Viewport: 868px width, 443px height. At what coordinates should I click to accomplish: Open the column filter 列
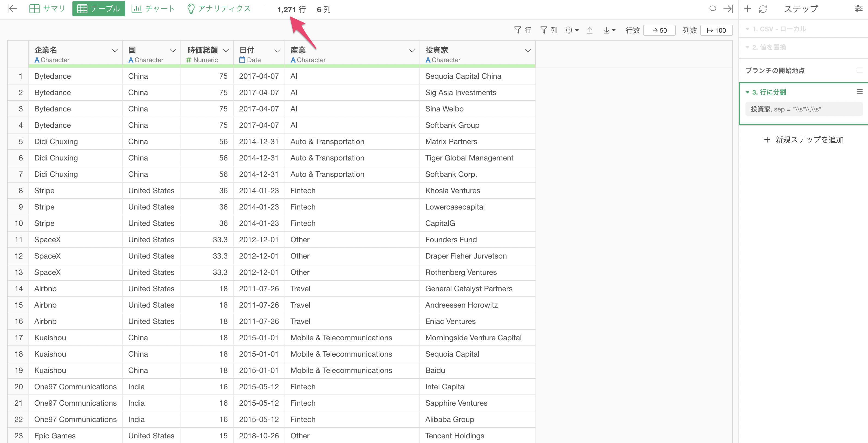point(549,30)
